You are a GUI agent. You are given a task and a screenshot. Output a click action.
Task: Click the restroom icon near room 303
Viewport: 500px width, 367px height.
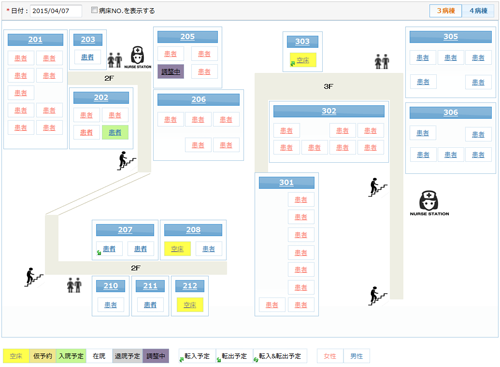382,62
